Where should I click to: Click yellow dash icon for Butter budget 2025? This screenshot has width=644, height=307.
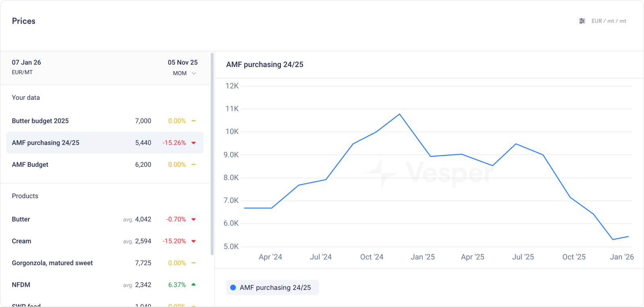pos(194,121)
